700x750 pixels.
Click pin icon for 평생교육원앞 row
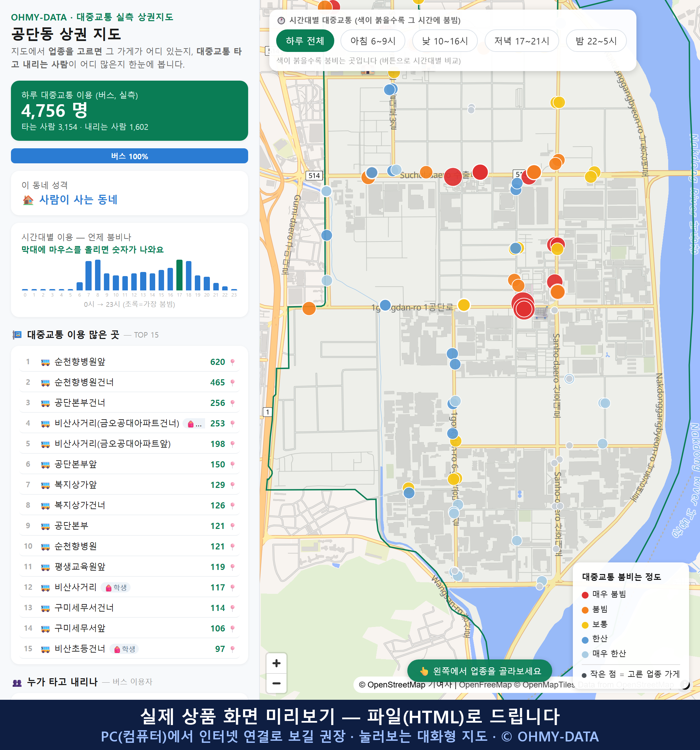pos(232,567)
